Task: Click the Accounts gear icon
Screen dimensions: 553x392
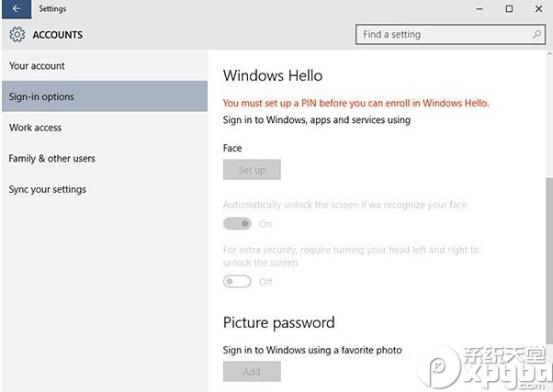Action: coord(17,35)
